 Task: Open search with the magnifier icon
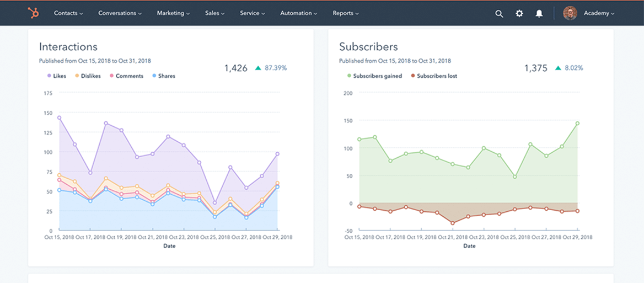pos(499,14)
